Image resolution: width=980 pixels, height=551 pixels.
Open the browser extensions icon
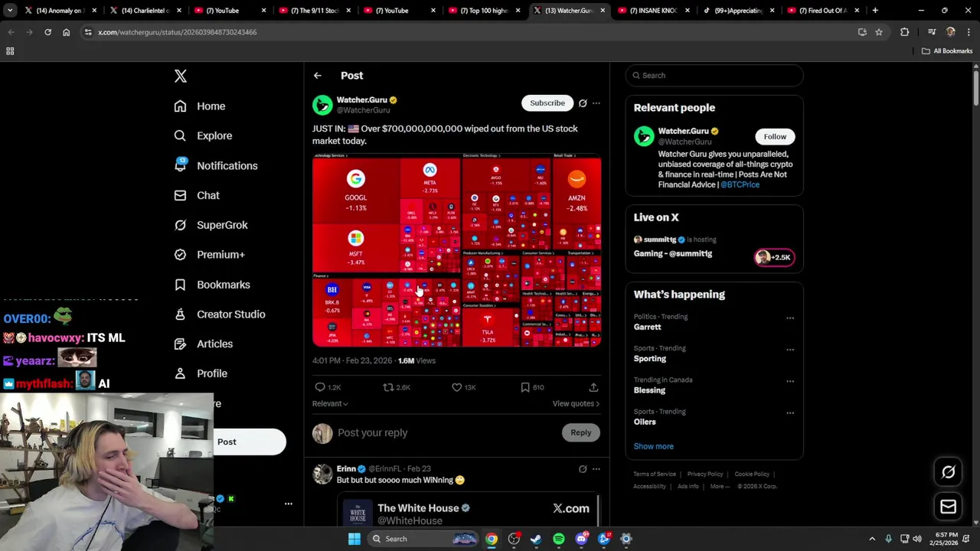(905, 32)
